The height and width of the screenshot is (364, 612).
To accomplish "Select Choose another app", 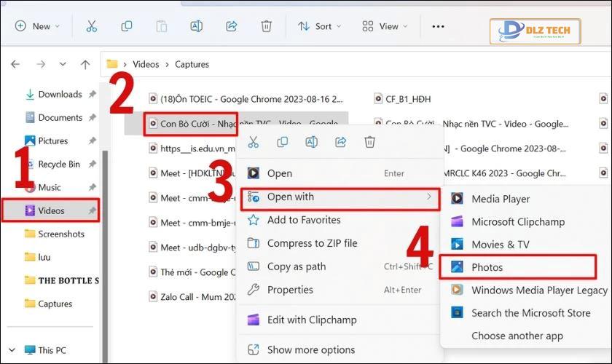I will (x=527, y=336).
